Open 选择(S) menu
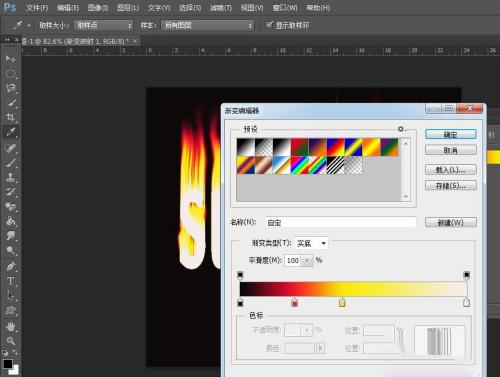 coord(190,8)
